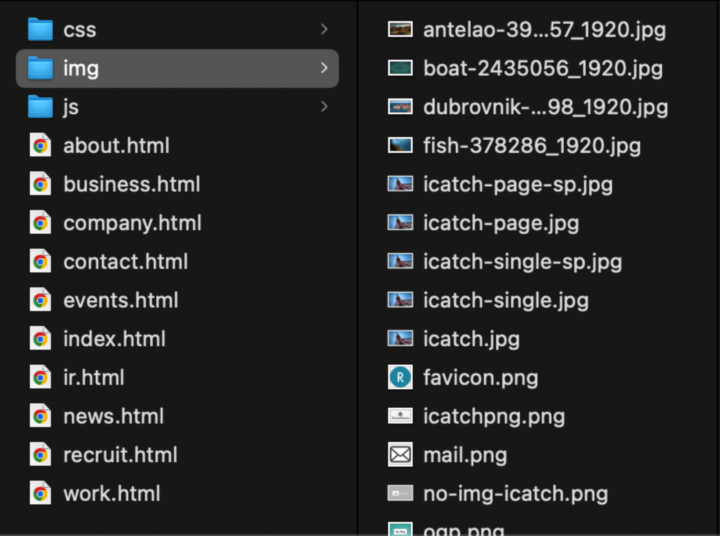Expand the css folder chevron
This screenshot has width=720, height=536.
324,29
